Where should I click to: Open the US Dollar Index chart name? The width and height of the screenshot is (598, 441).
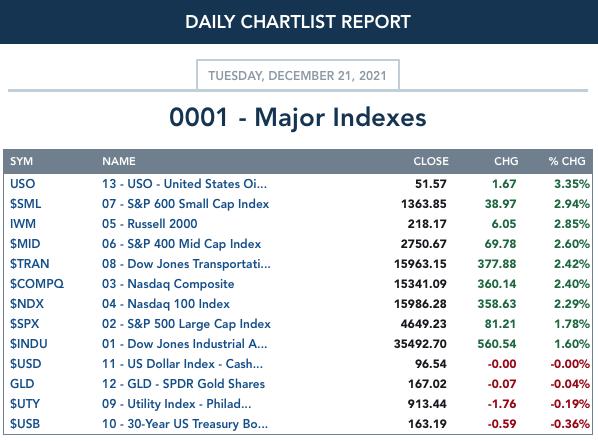pyautogui.click(x=182, y=364)
